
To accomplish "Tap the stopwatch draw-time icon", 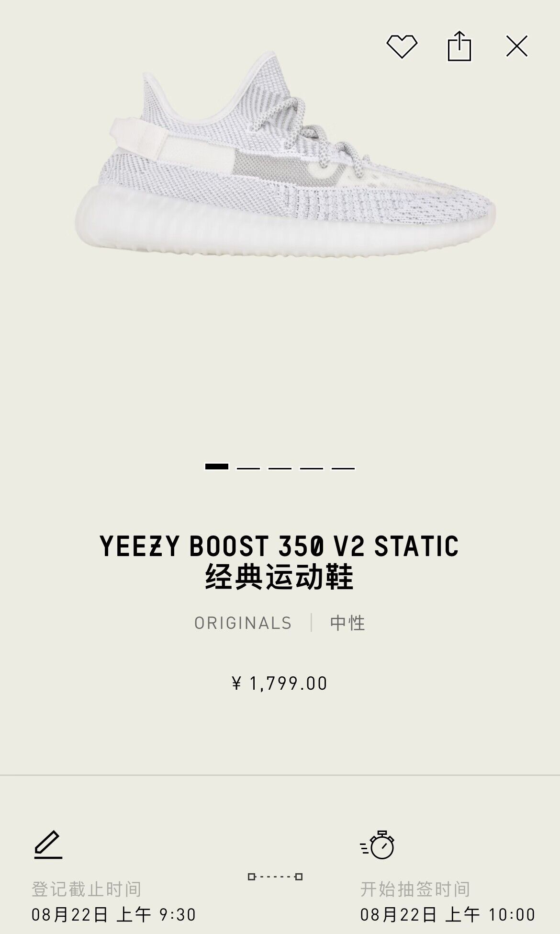I will tap(377, 845).
